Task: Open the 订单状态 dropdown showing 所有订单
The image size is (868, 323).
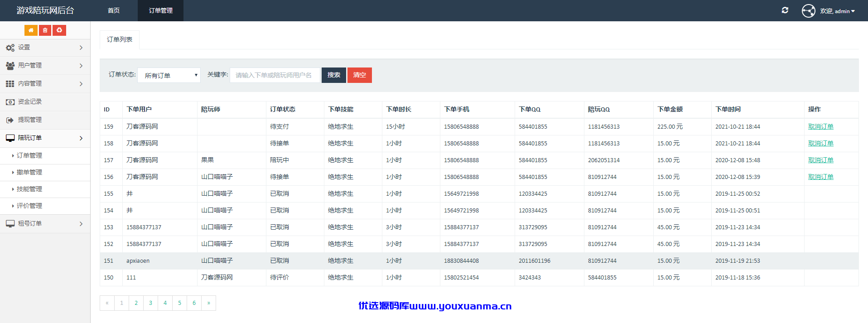Action: (x=169, y=75)
